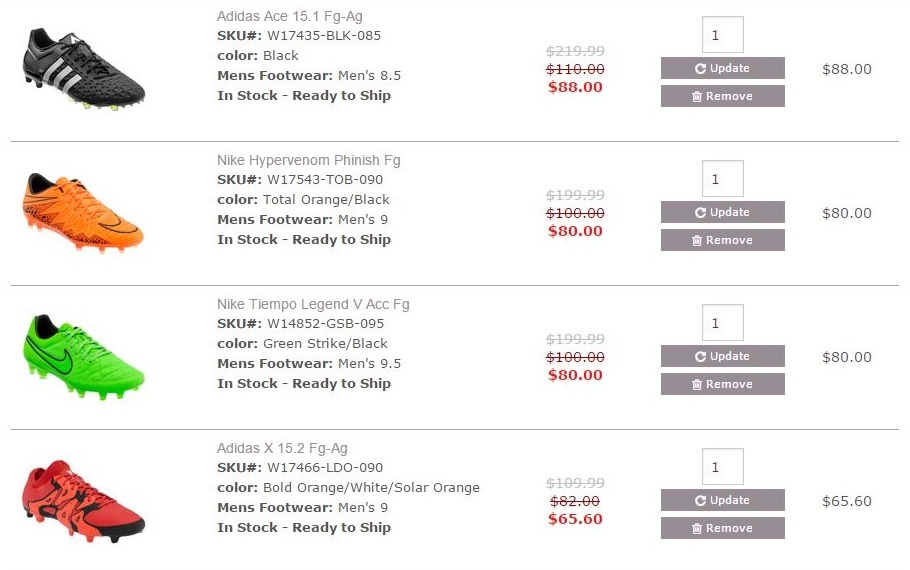The height and width of the screenshot is (570, 910).
Task: Click black Adidas Ace cleat thumbnail
Action: coord(84,68)
